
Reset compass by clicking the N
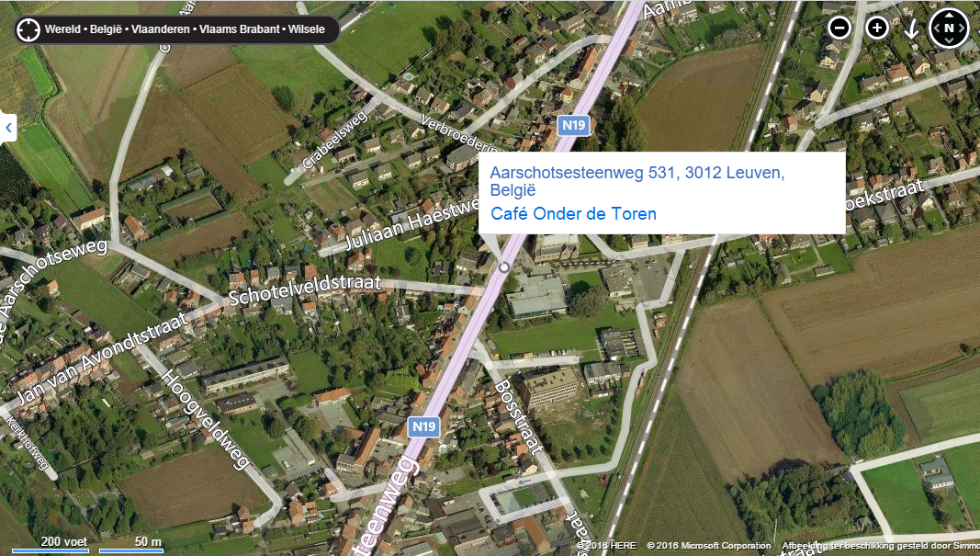(949, 28)
